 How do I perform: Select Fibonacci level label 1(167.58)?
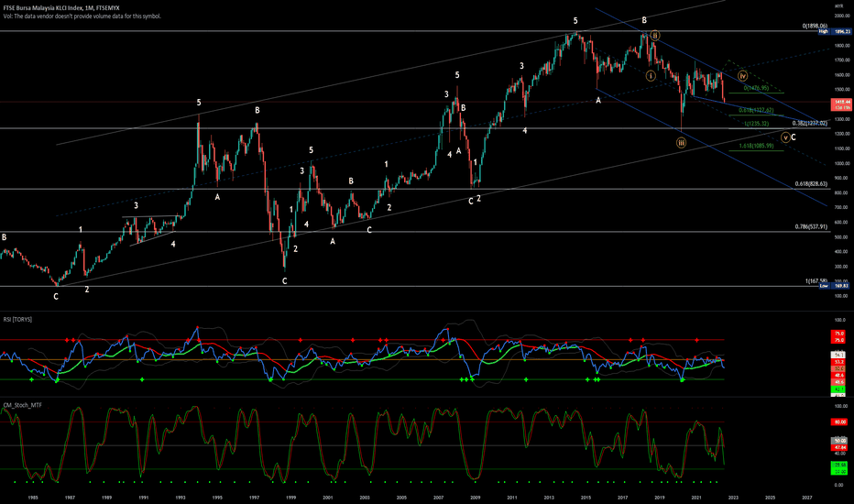pyautogui.click(x=816, y=281)
